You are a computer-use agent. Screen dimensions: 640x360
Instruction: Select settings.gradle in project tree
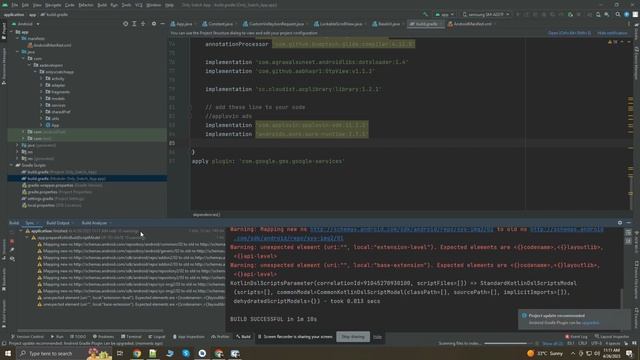coord(53,199)
